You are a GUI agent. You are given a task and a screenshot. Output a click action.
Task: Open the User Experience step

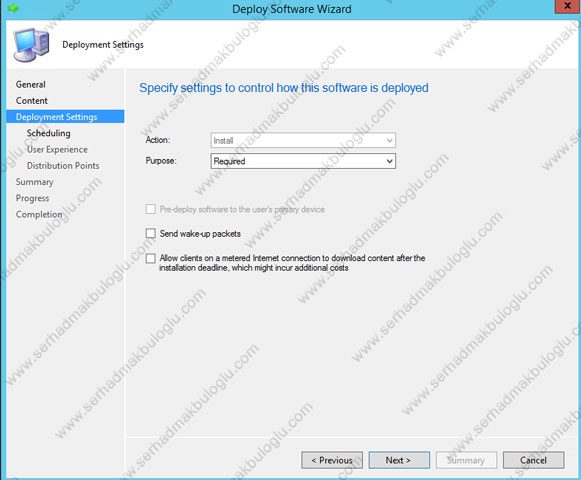click(x=57, y=149)
